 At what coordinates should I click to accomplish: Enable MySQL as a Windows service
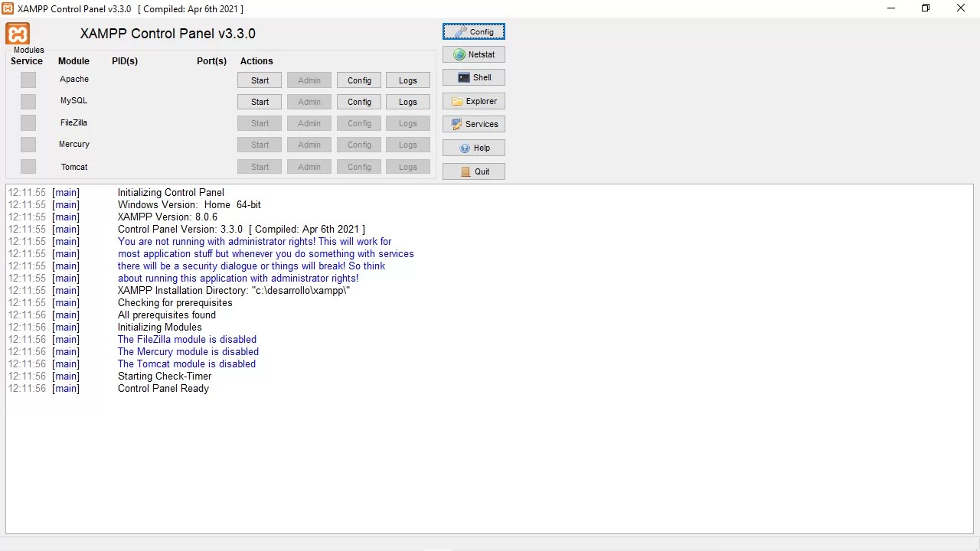click(x=28, y=101)
